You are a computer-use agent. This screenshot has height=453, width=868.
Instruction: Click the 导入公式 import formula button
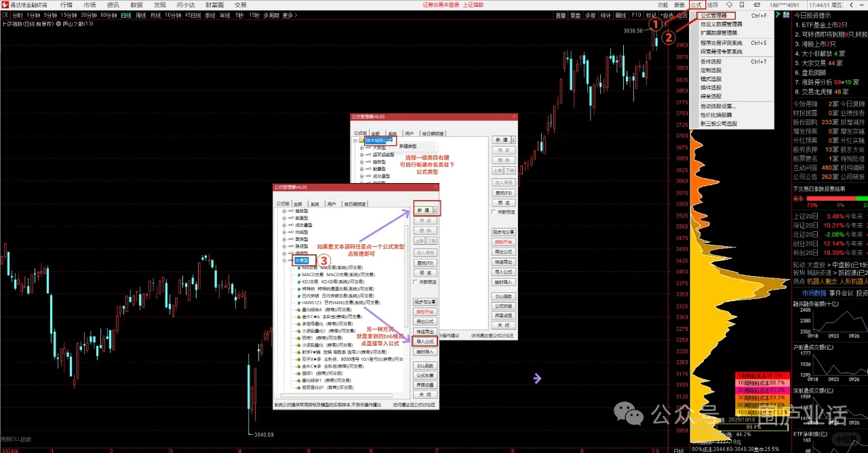pyautogui.click(x=425, y=341)
